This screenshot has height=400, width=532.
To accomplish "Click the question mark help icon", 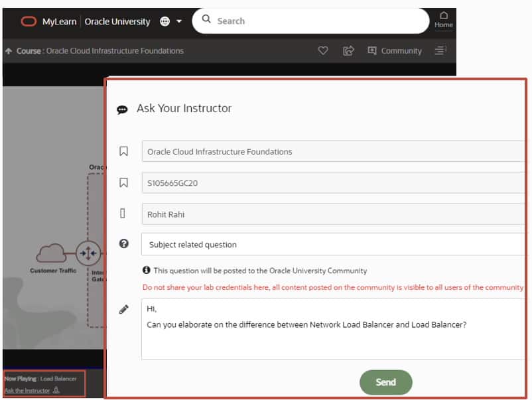I will (x=123, y=244).
